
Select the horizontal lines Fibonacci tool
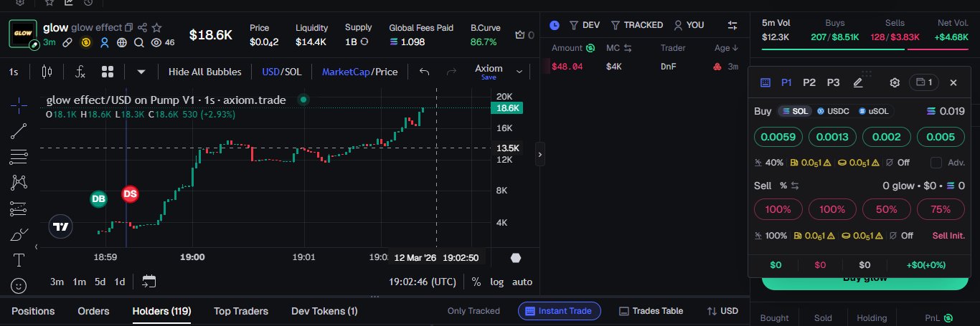[19, 156]
